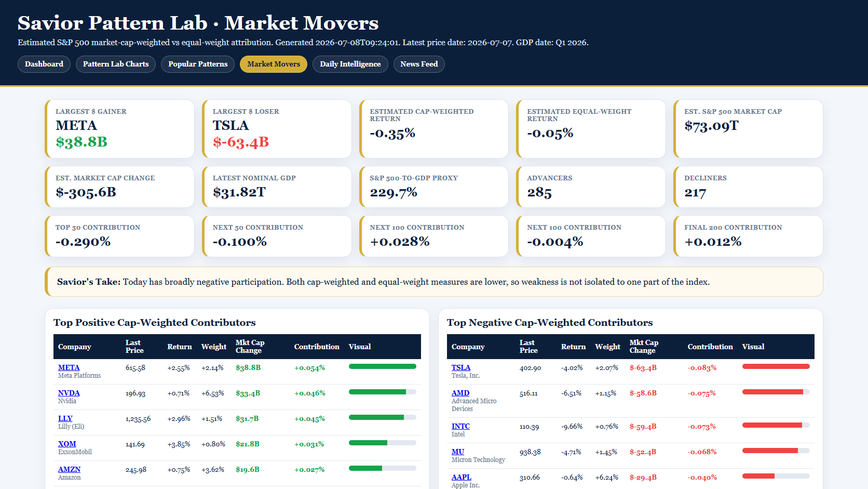Click 'Top Positive Cap-Weighted Contributors' heading

[x=155, y=323]
